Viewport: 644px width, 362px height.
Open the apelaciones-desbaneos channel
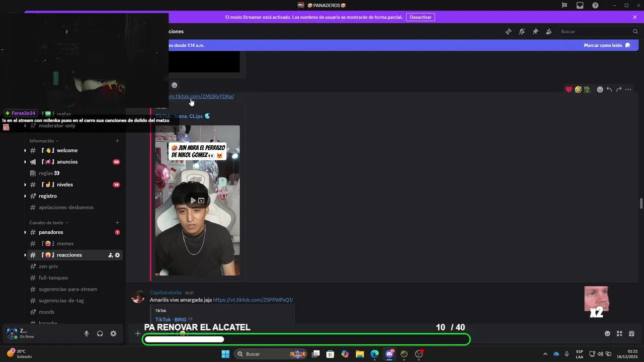point(74,207)
